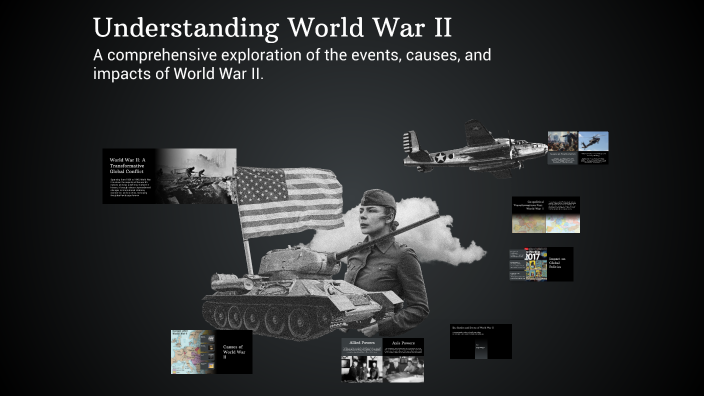Open the black 'Battles and Events' slide
This screenshot has height=396, width=704.
[481, 341]
